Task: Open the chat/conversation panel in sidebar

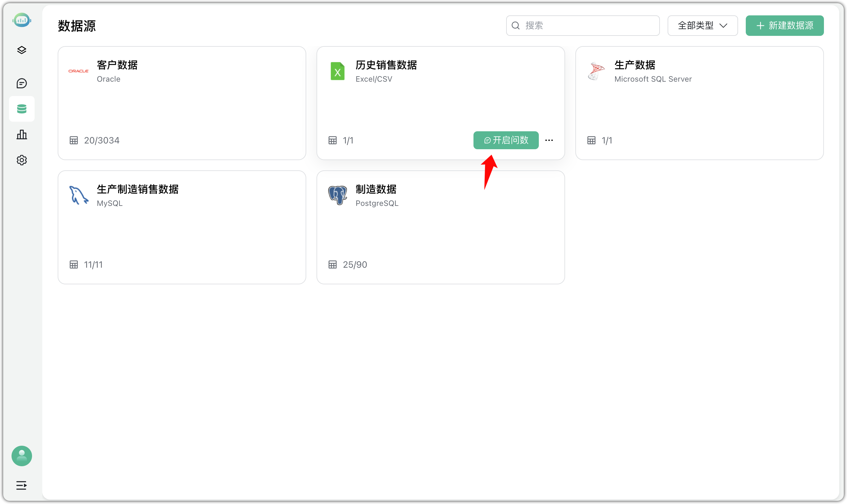Action: point(21,83)
